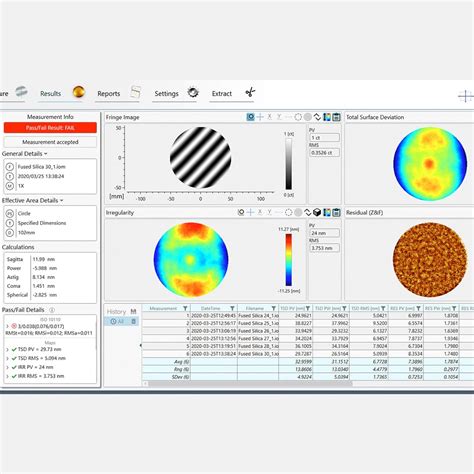Click the Fringe Image RMS value field

tap(324, 153)
